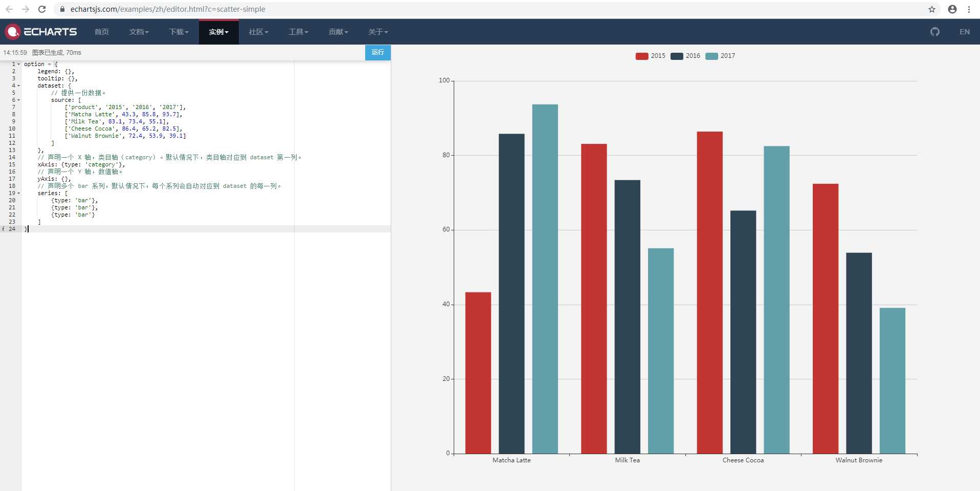Click the Walnut Brownie 2017 teal bar
The image size is (980, 491).
coord(893,380)
